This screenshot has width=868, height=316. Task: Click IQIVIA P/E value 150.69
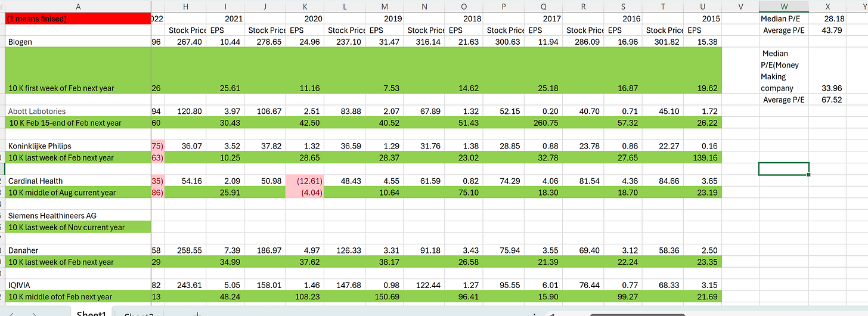tap(385, 297)
